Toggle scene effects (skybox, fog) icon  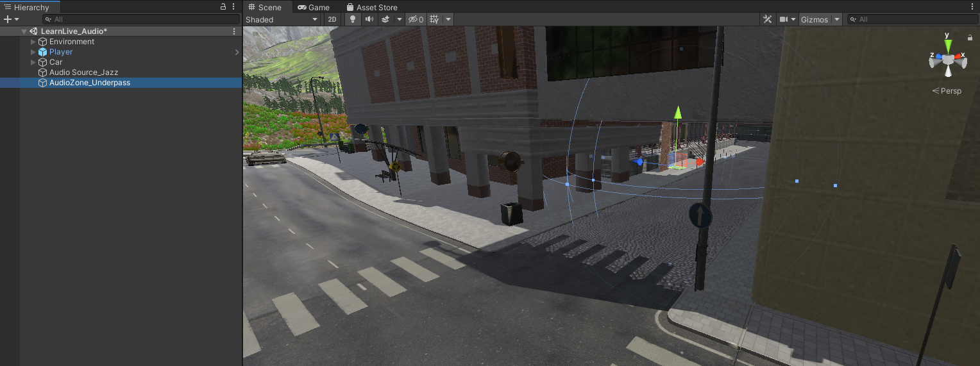tap(385, 19)
